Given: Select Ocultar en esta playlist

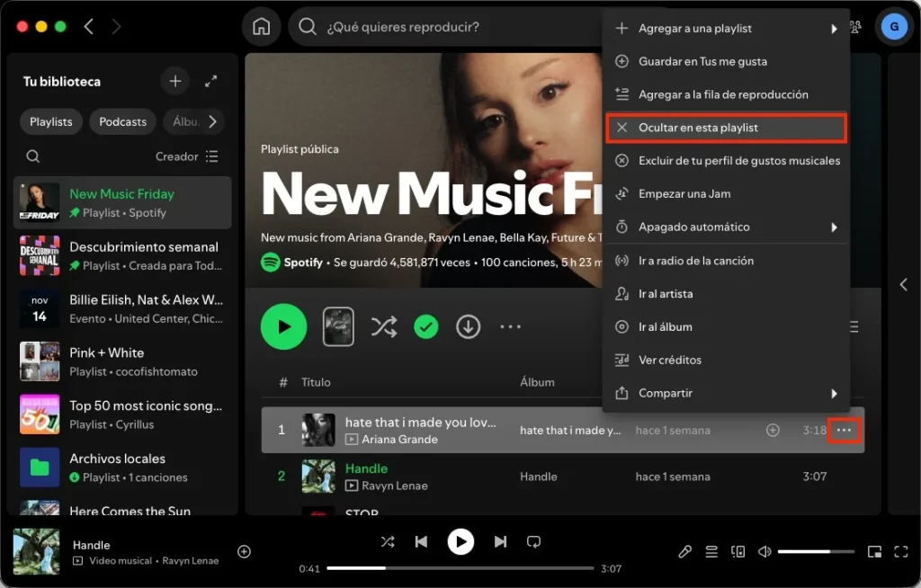Looking at the screenshot, I should pos(726,128).
